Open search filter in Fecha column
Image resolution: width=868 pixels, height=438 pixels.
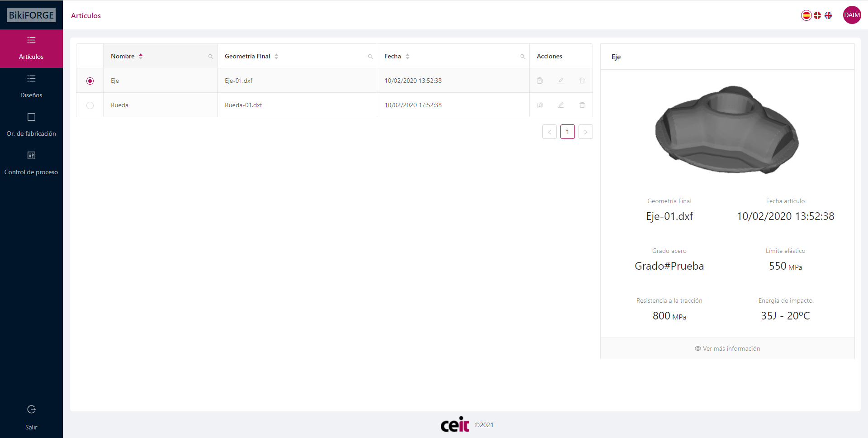522,57
